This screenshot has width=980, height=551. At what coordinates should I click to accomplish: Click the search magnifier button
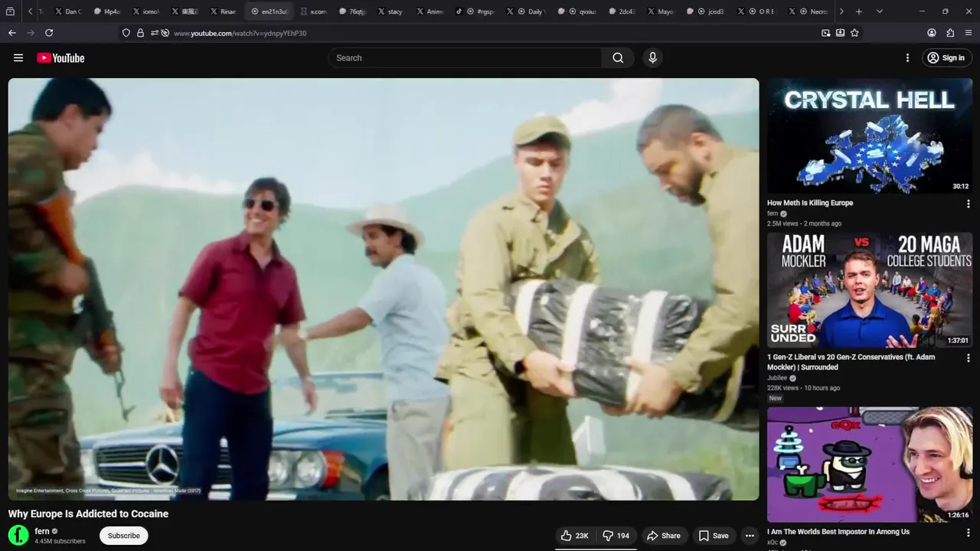(x=618, y=58)
